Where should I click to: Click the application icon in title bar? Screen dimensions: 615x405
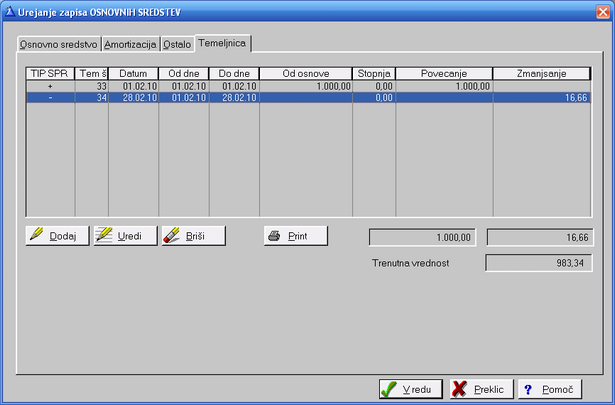coord(9,12)
